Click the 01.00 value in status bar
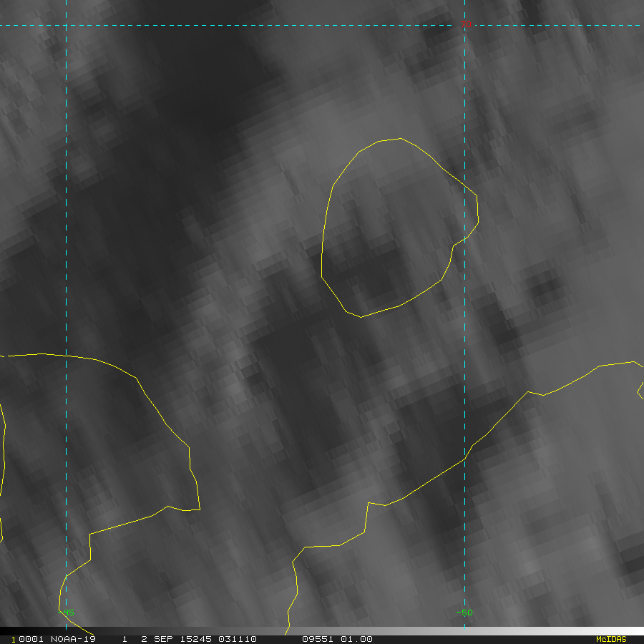The image size is (644, 644). (357, 639)
